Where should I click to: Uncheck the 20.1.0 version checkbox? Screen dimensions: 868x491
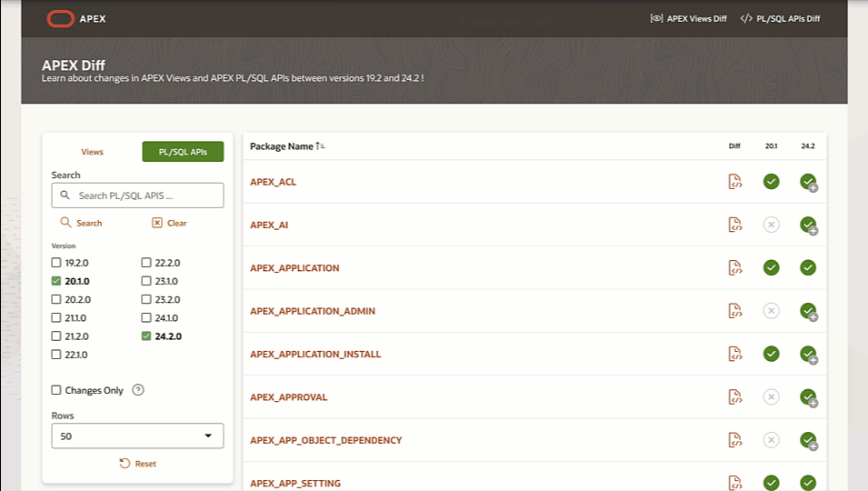[x=56, y=281]
